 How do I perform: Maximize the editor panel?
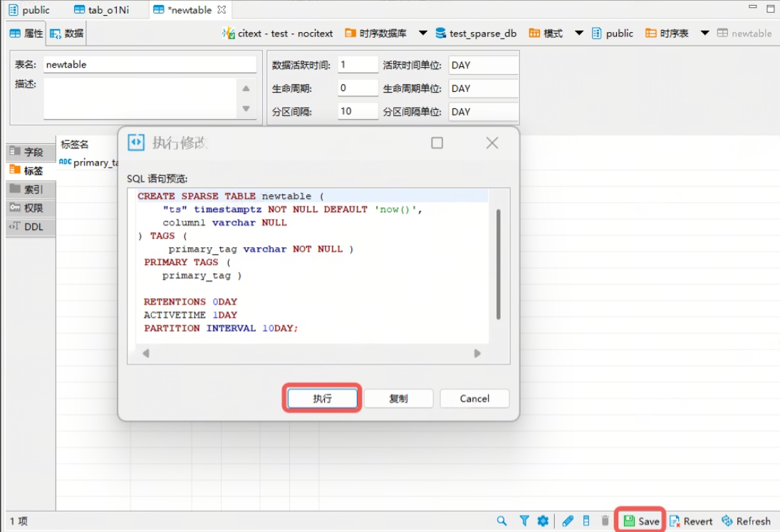pos(770,9)
